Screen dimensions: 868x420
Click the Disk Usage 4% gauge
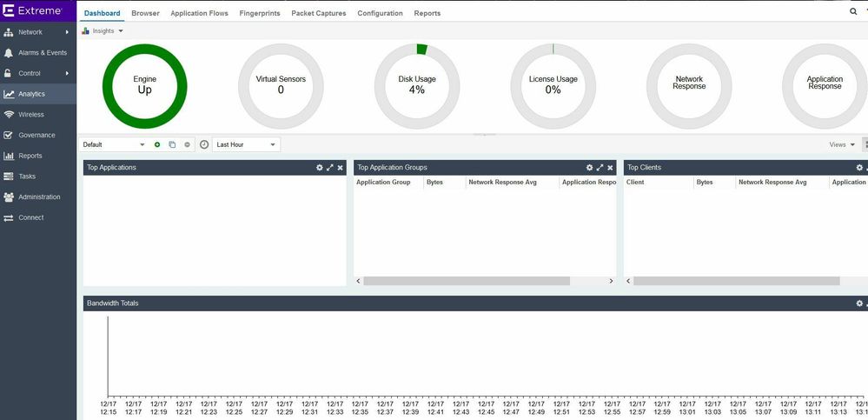tap(417, 86)
